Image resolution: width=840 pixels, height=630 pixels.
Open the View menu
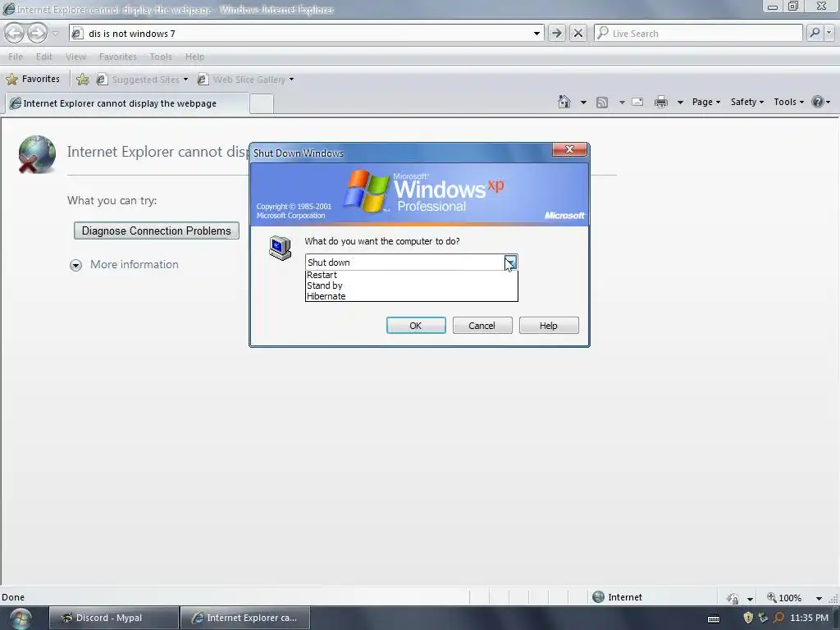75,57
